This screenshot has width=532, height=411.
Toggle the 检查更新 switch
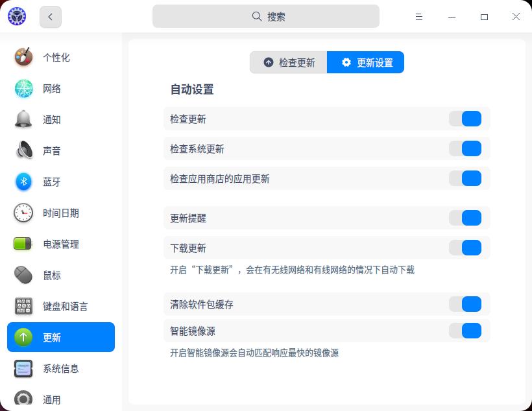click(x=465, y=119)
